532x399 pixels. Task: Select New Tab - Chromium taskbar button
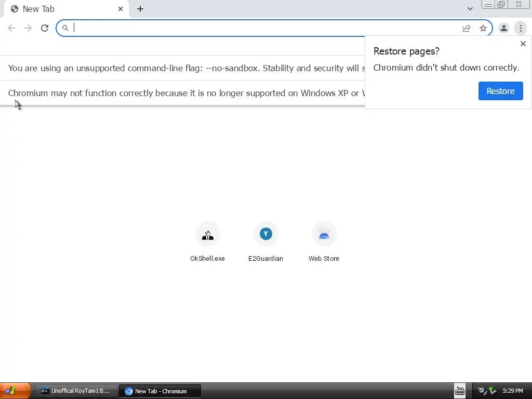[x=160, y=391]
